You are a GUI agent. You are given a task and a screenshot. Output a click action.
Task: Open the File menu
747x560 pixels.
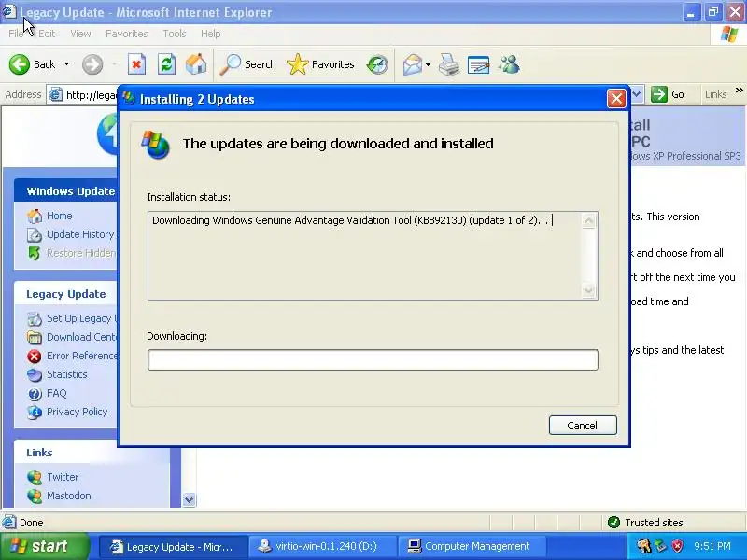click(x=16, y=34)
